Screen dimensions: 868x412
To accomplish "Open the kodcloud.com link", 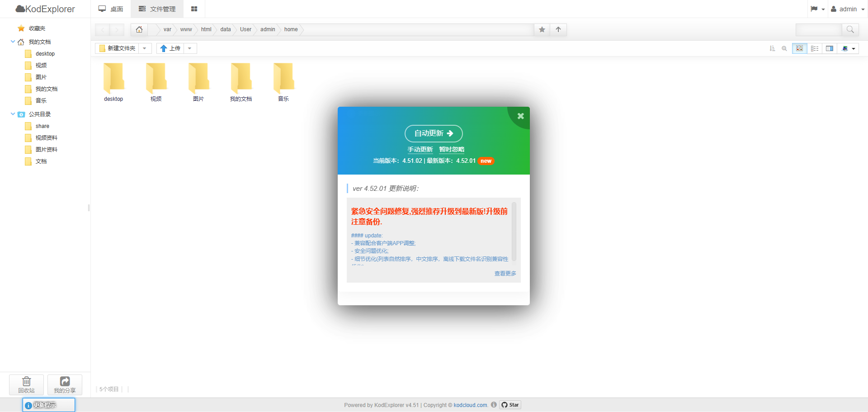I will (471, 405).
